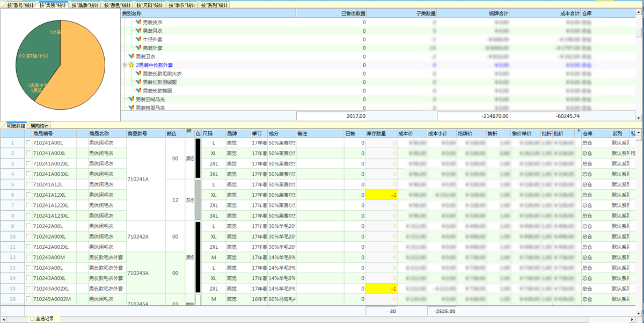Click the icon beside 男装皮衣 category
Viewport: 644px width, 323px height.
(138, 23)
